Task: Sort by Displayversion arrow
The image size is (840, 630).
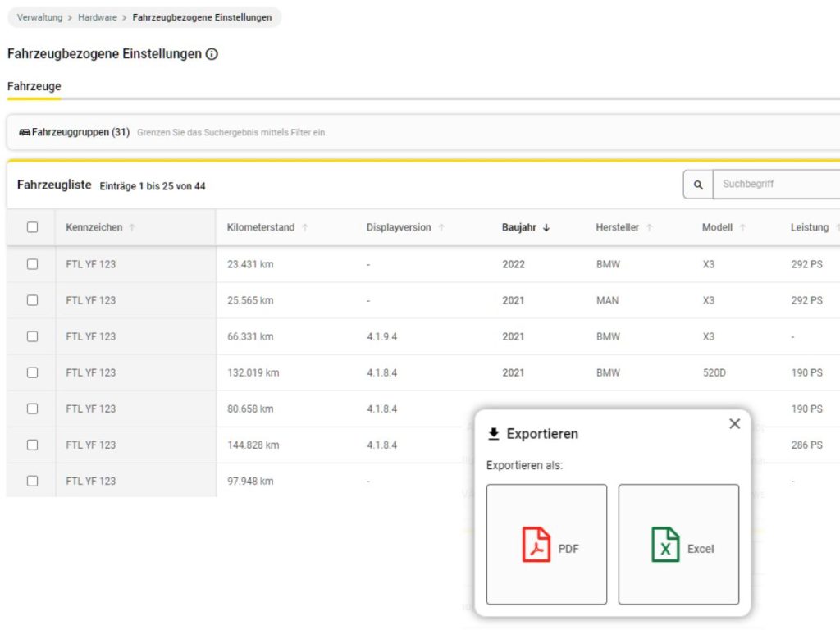Action: tap(441, 228)
